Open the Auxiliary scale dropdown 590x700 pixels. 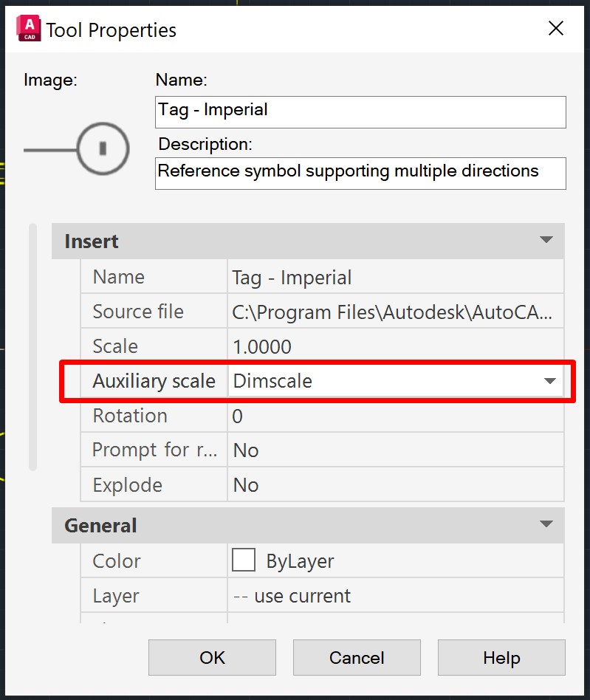pos(549,382)
